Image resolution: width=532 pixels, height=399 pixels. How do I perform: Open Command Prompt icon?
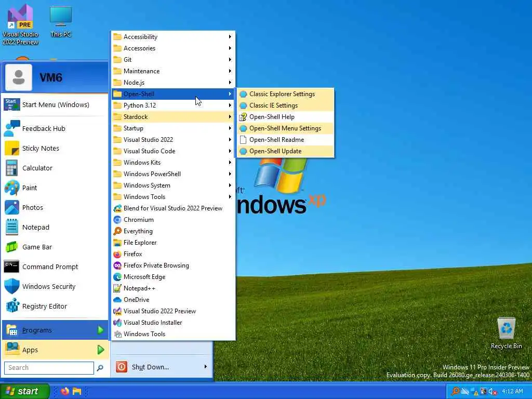coord(12,267)
